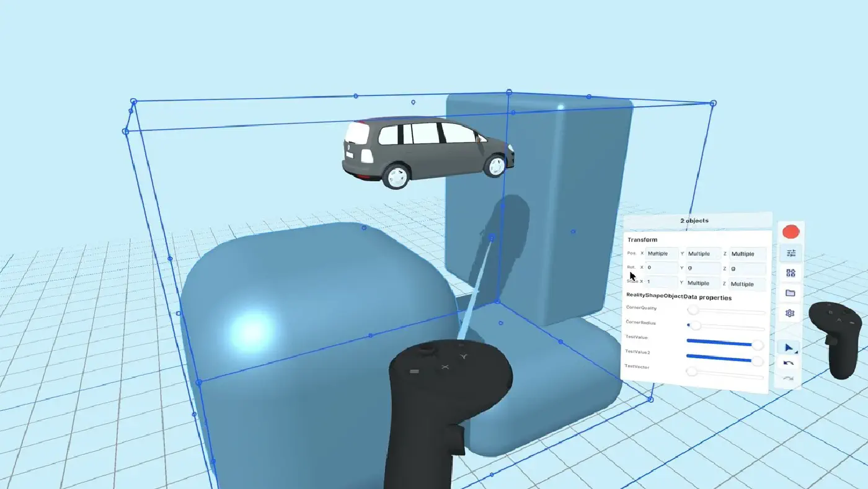Screen dimensions: 868x489
Task: Open settings with the gear icon
Action: point(790,313)
